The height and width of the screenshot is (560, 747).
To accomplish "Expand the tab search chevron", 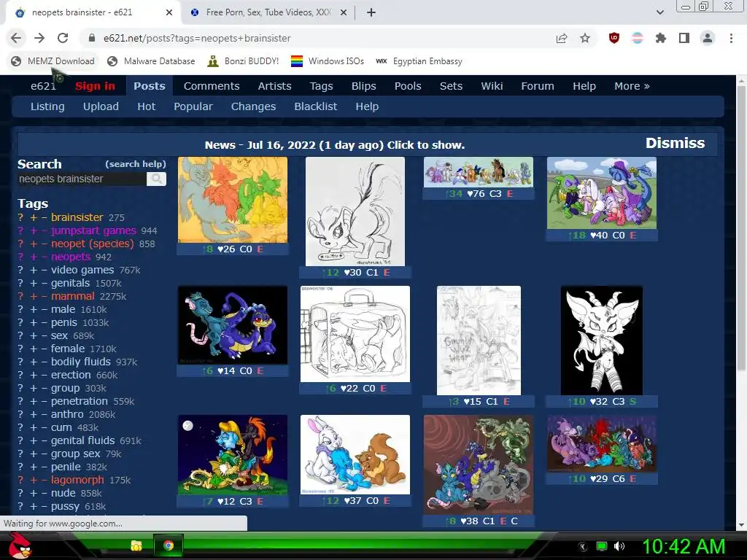I will click(x=659, y=12).
